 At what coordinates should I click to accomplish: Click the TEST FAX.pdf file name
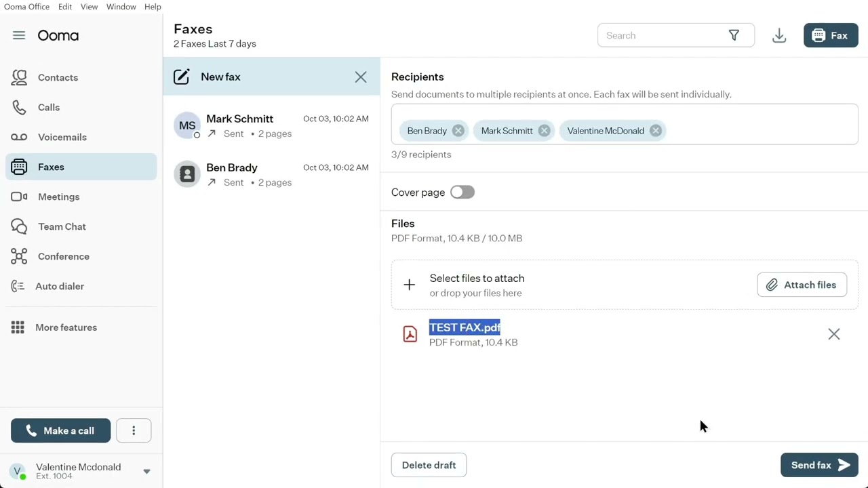(x=465, y=327)
